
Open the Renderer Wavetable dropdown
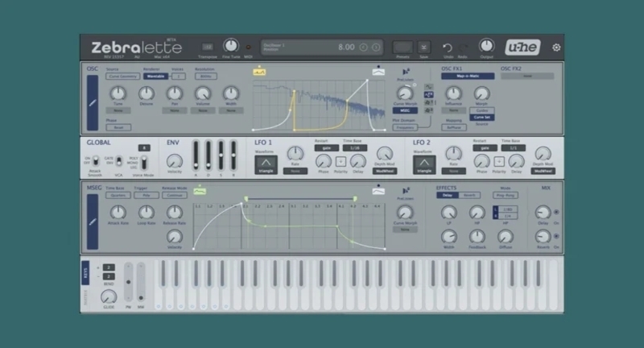point(155,77)
